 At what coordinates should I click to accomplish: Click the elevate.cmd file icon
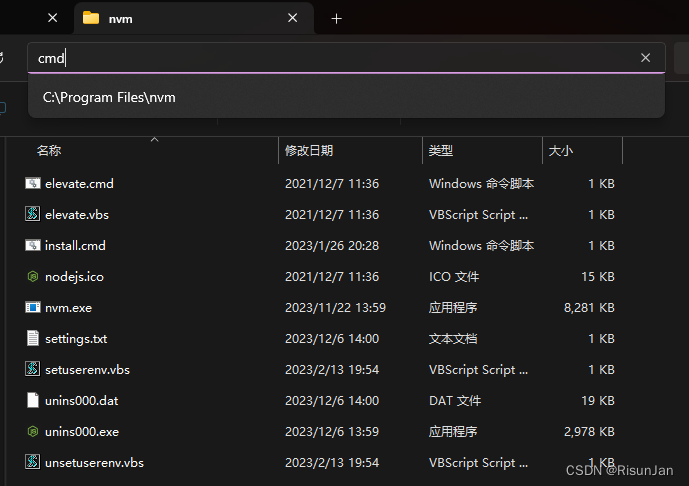(33, 183)
